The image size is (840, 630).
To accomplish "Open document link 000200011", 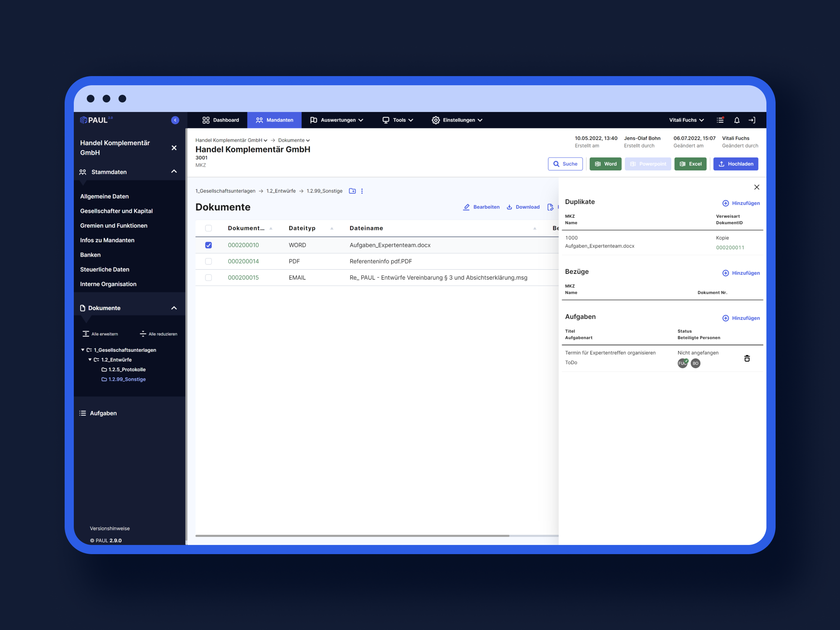I will (730, 248).
